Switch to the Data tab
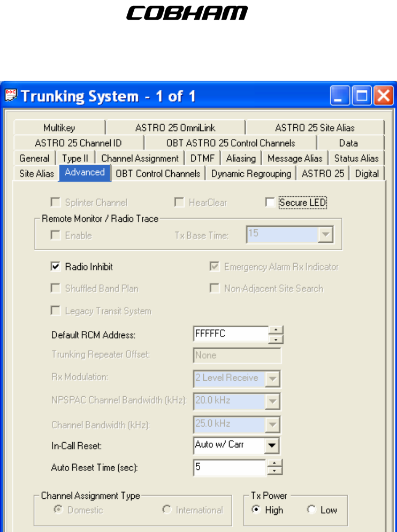Viewport: 397px width, 532px height. click(x=348, y=143)
